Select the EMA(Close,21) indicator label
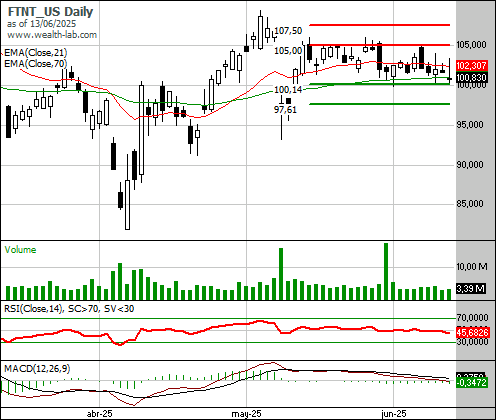Image resolution: width=496 pixels, height=420 pixels. [x=36, y=53]
